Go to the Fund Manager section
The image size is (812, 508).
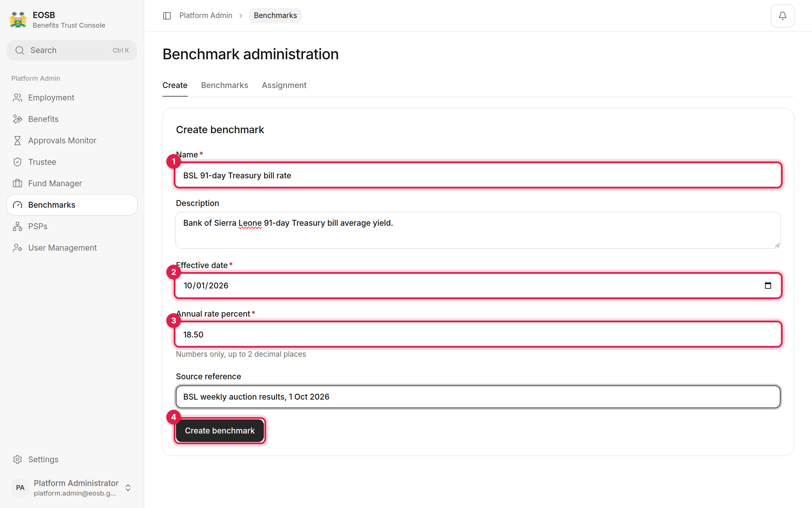pyautogui.click(x=72, y=183)
